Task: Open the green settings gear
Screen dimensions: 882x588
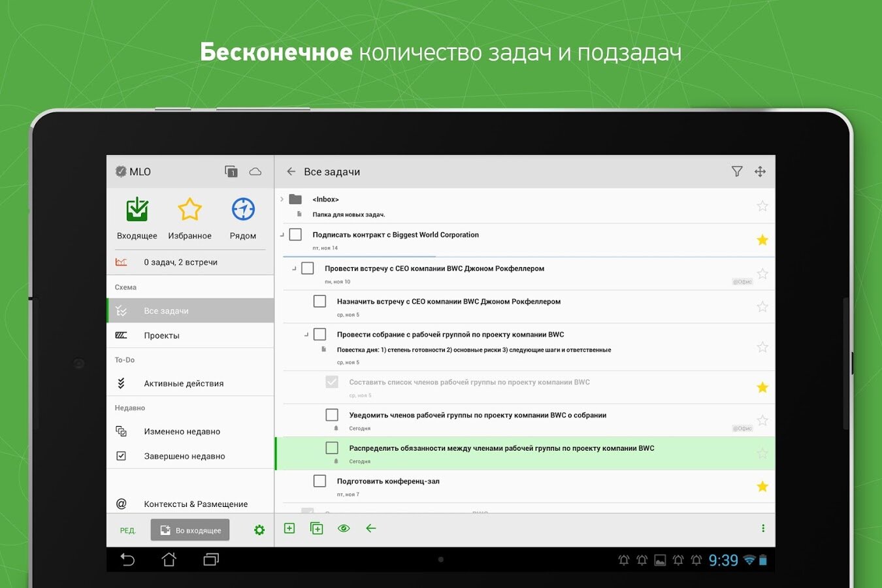Action: [x=259, y=531]
